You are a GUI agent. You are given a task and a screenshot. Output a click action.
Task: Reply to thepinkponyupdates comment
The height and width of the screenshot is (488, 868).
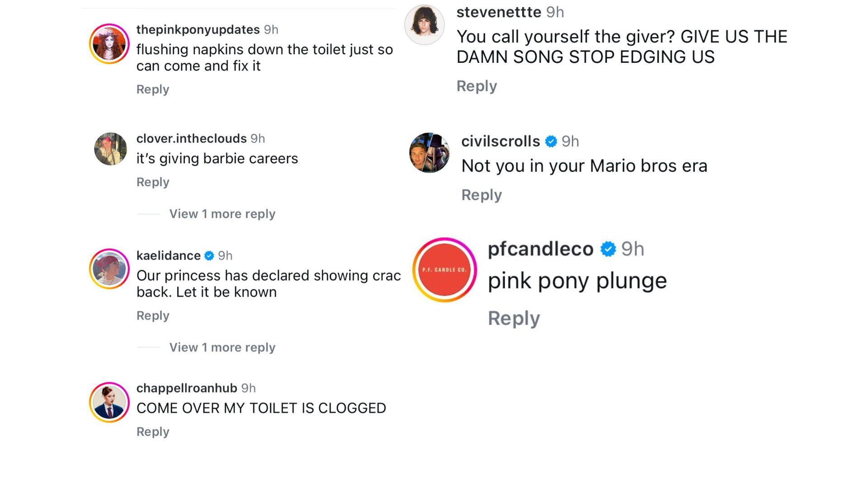tap(153, 89)
